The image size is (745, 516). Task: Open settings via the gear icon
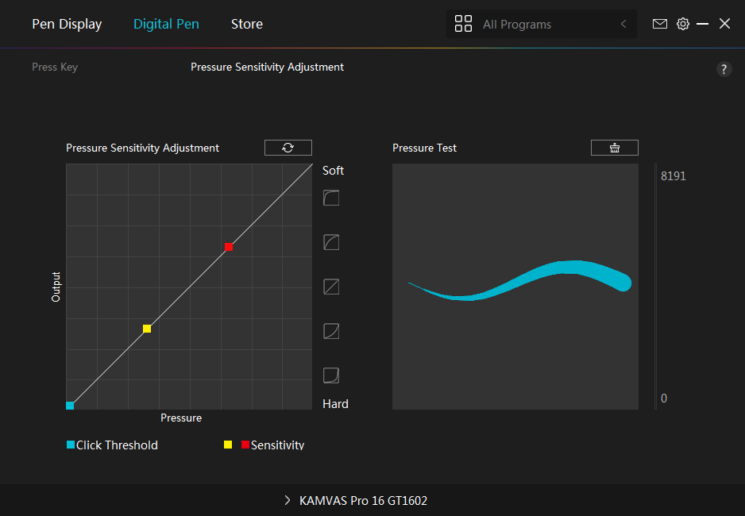(x=683, y=24)
